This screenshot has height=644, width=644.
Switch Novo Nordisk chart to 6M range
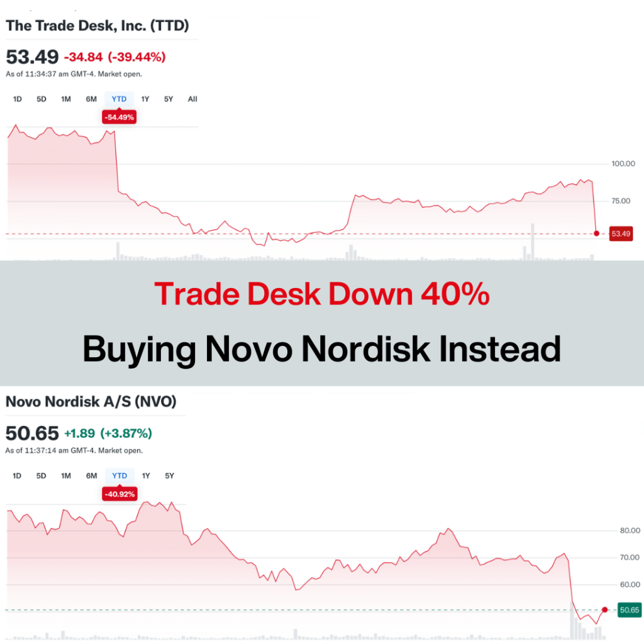coord(91,475)
